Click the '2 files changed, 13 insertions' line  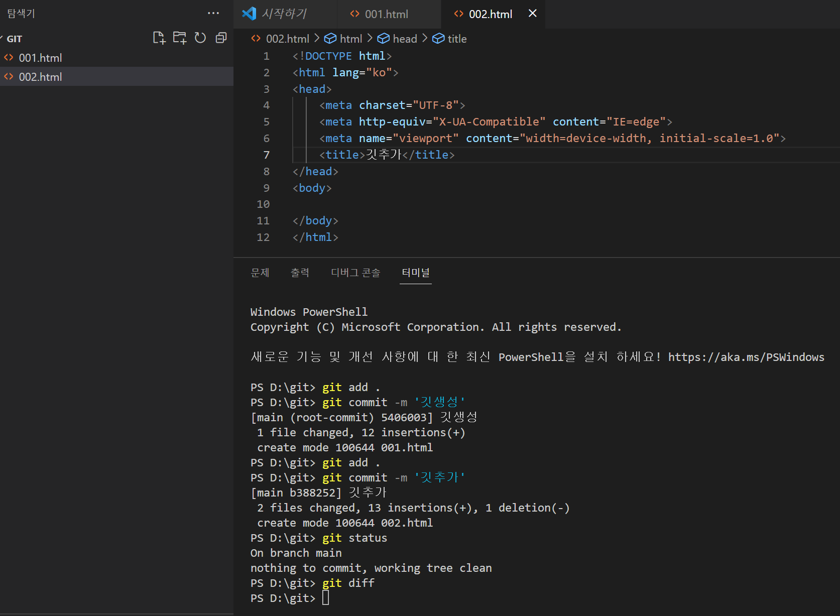413,508
